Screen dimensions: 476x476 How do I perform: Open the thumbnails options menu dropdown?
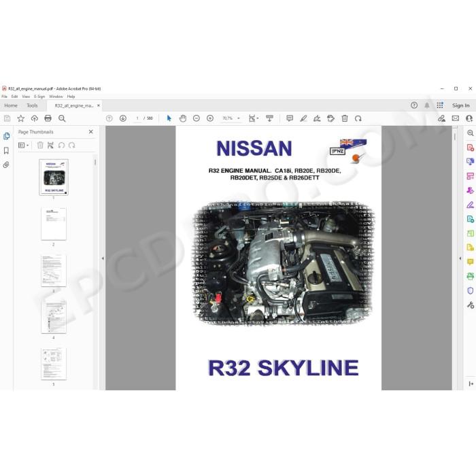23,145
